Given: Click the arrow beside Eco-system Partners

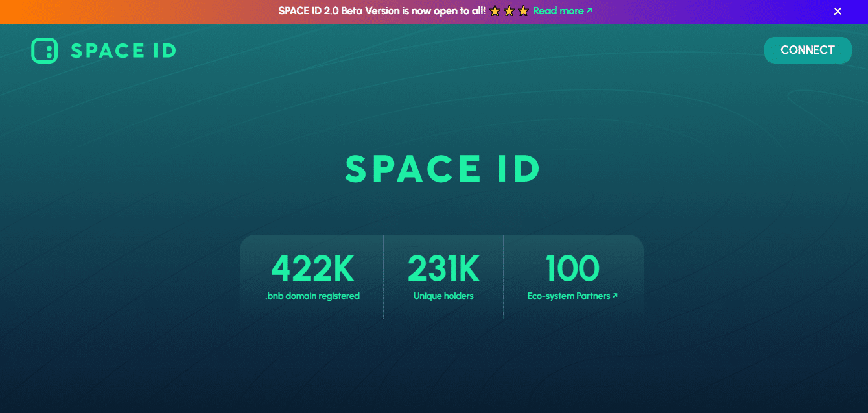Looking at the screenshot, I should (x=615, y=296).
